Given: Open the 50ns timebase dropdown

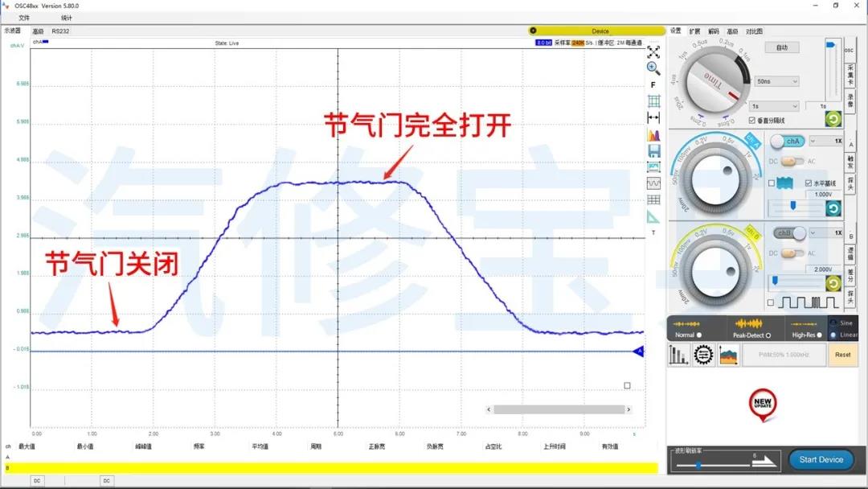Looking at the screenshot, I should [x=776, y=81].
